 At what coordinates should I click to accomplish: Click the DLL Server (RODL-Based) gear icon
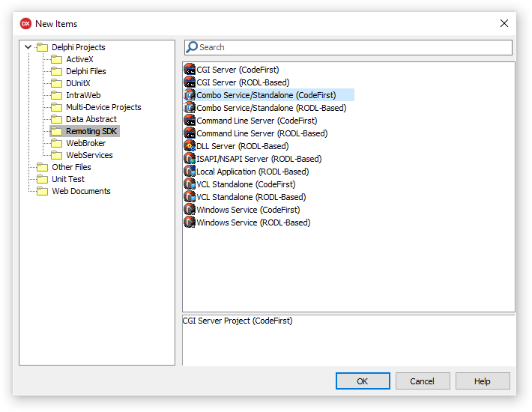pos(190,146)
